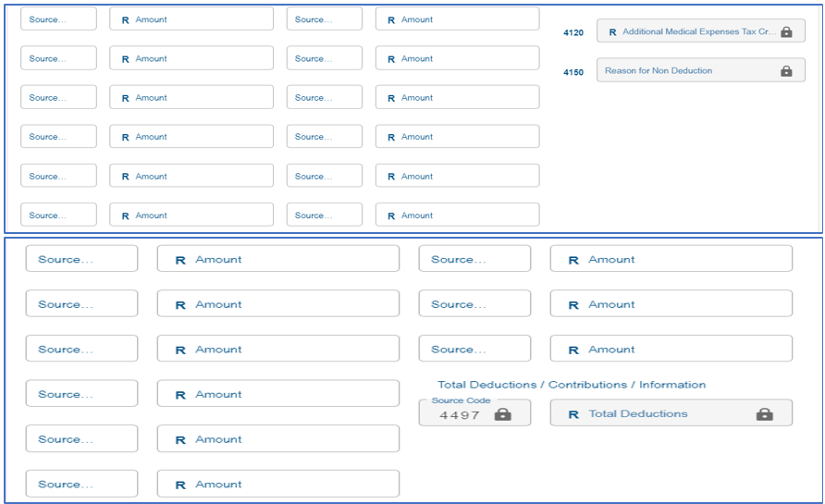The image size is (825, 504).
Task: Select the Source Code 4497 field
Action: pyautogui.click(x=474, y=412)
